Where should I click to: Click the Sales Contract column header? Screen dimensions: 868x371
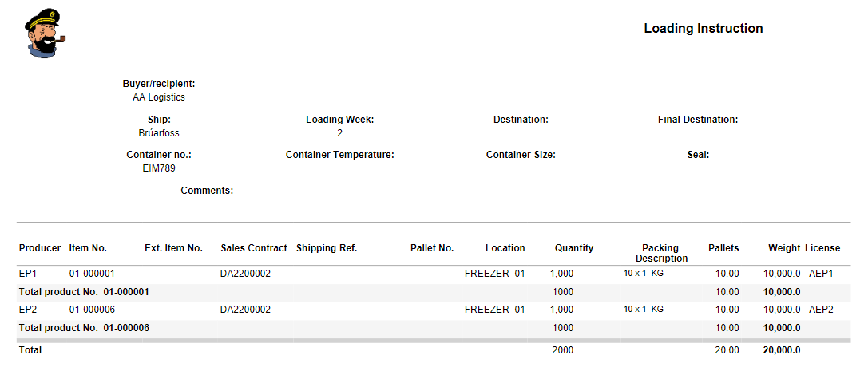point(254,248)
